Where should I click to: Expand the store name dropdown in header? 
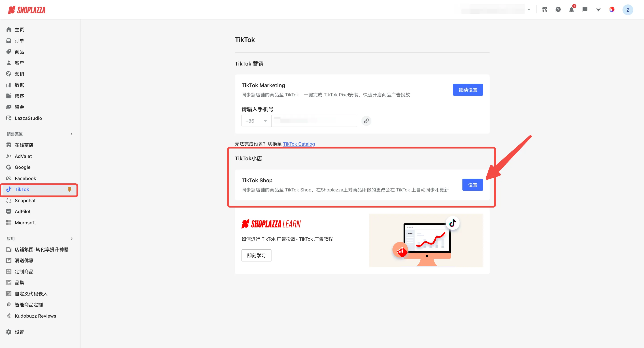pyautogui.click(x=529, y=9)
